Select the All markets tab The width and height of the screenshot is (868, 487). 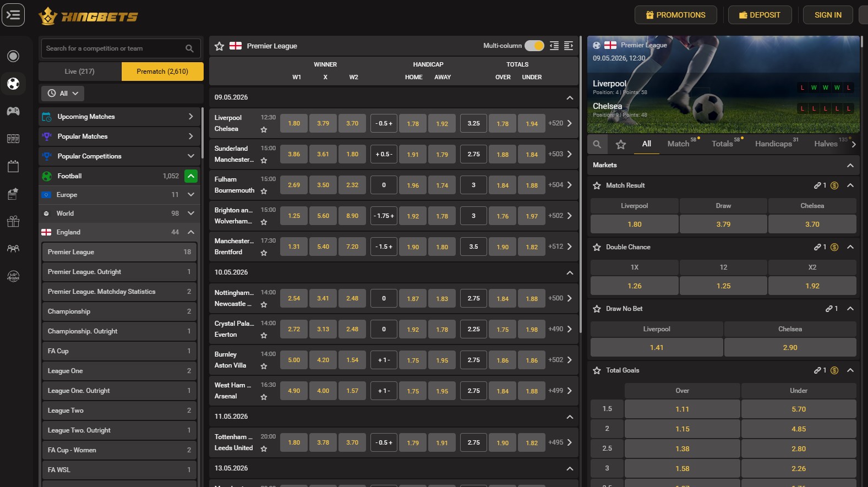tap(647, 144)
